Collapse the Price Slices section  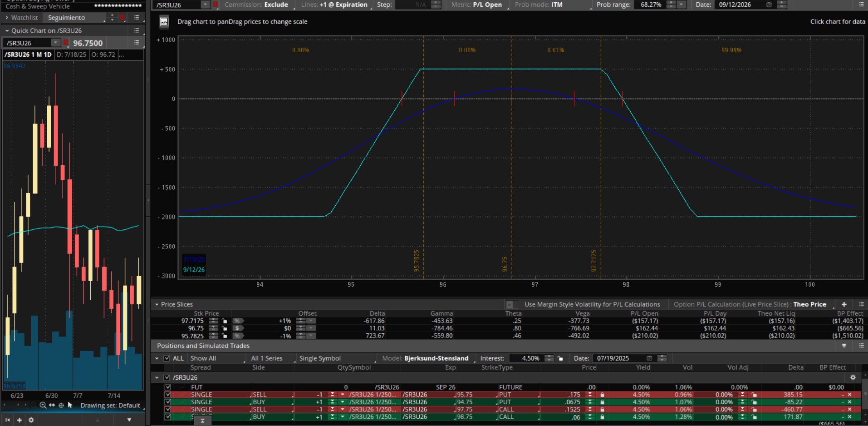(x=157, y=304)
